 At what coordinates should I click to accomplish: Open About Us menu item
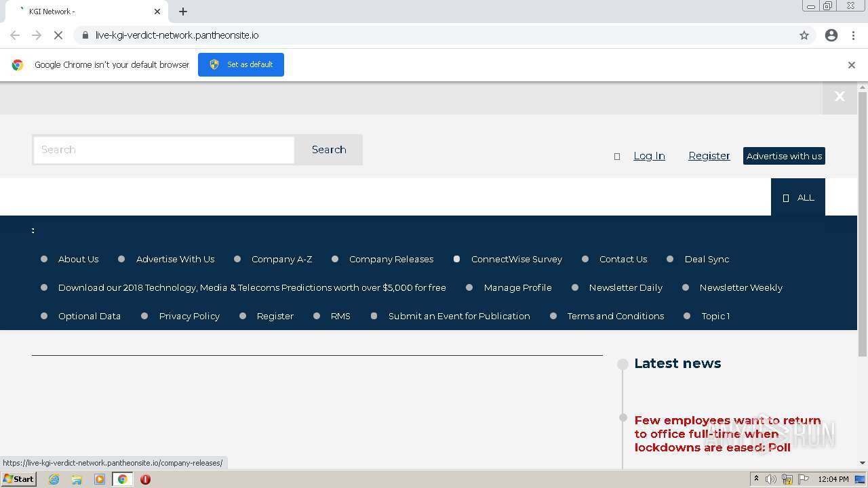[78, 259]
